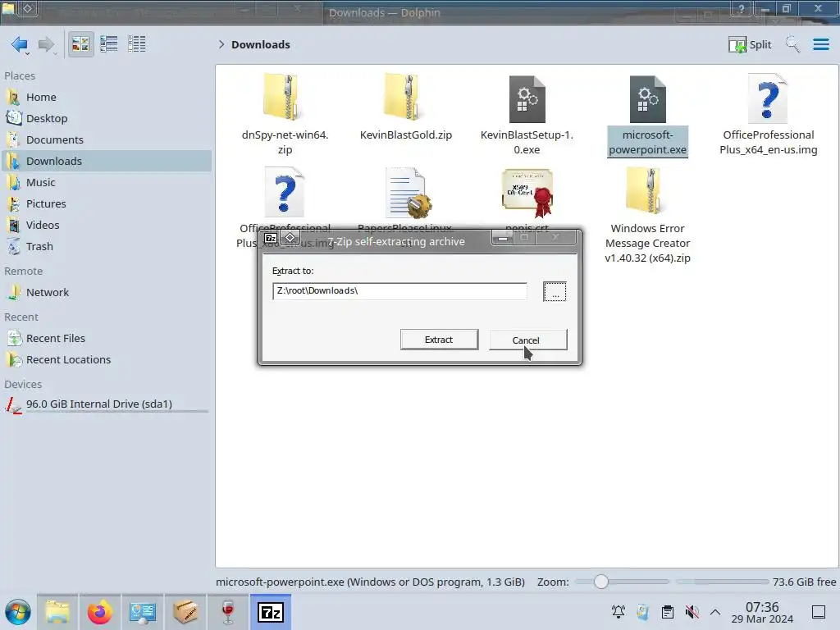Open notifications bell in system tray
The width and height of the screenshot is (840, 630).
[x=619, y=612]
